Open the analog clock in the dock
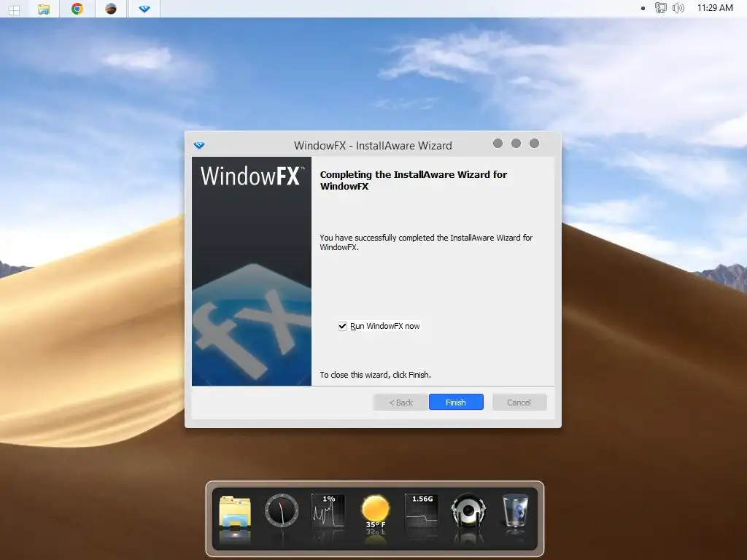This screenshot has height=560, width=747. coord(282,511)
